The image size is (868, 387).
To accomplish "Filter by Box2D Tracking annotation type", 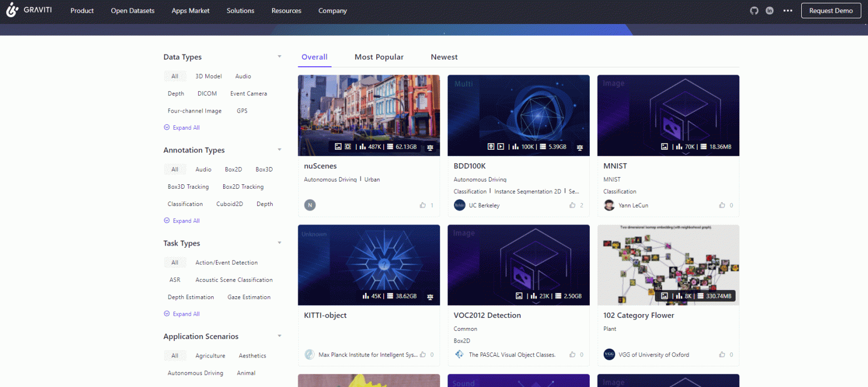I will [x=243, y=187].
